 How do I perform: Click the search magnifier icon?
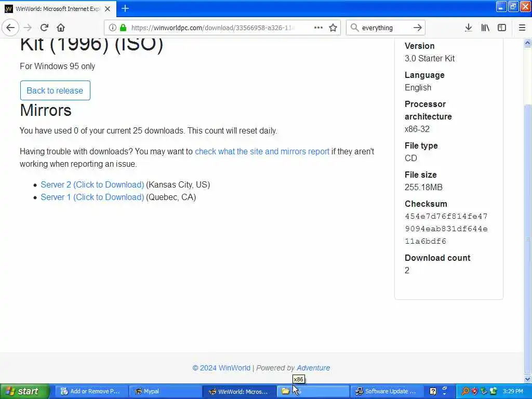(x=354, y=28)
